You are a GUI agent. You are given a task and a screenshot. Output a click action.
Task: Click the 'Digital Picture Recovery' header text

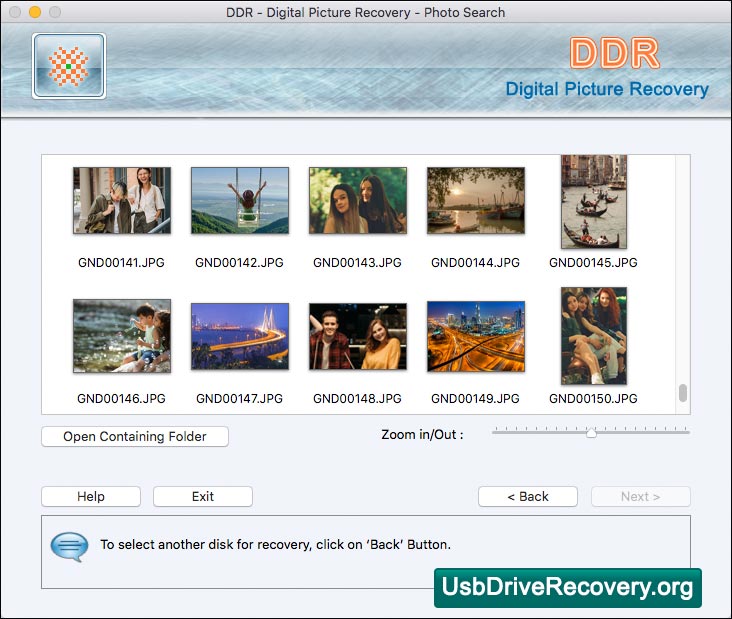click(x=607, y=89)
